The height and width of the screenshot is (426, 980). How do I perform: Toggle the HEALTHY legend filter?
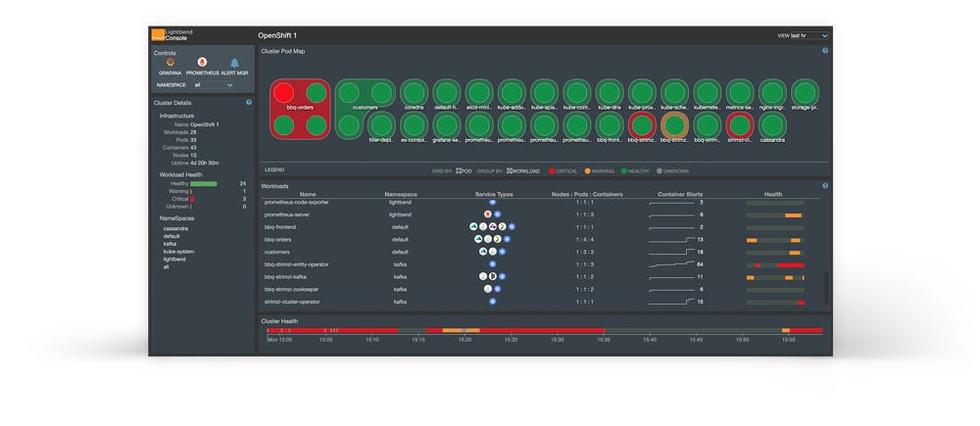(x=636, y=170)
